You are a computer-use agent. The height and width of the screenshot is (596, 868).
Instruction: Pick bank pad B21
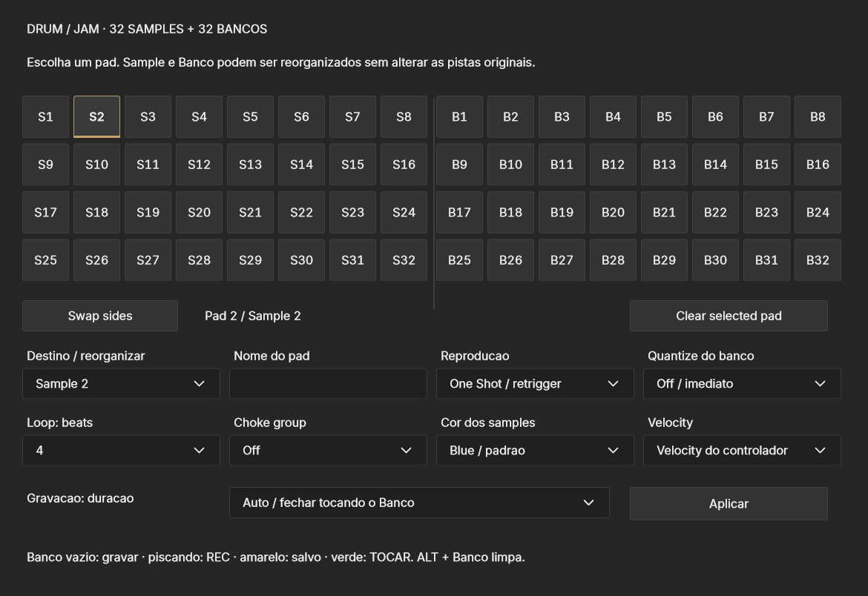pos(664,213)
